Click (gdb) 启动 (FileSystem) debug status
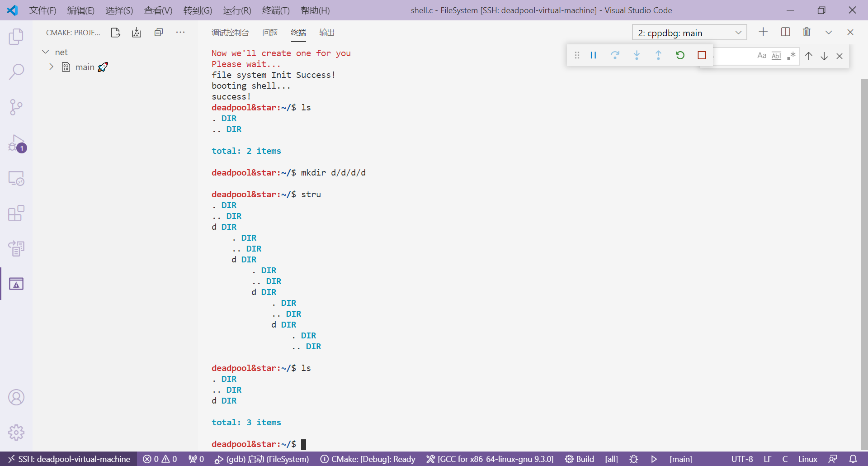The image size is (868, 466). point(262,459)
